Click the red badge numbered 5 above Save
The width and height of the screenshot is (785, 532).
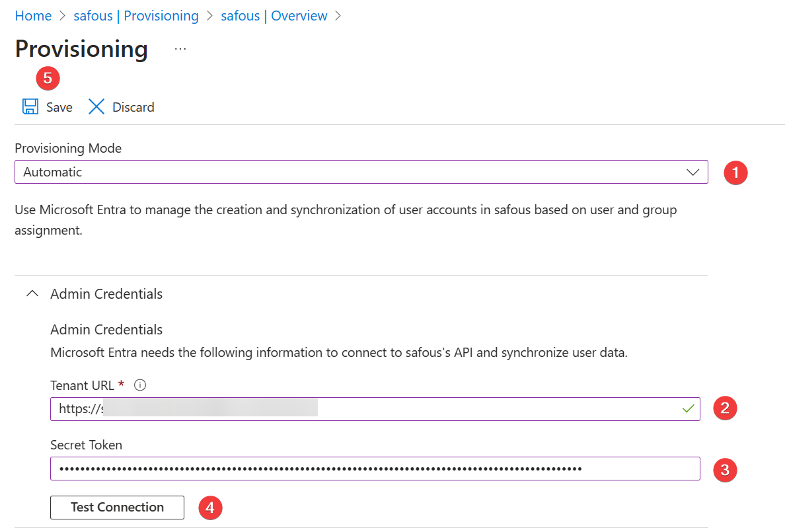coord(48,78)
